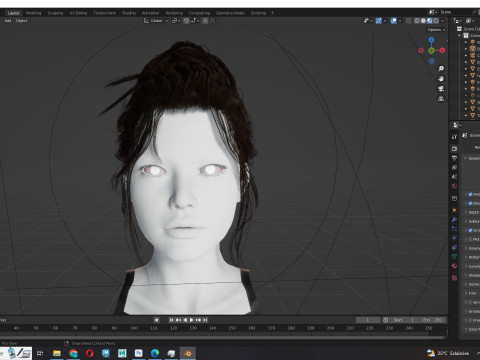This screenshot has height=360, width=480.
Task: Toggle the camera view button
Action: 441,89
